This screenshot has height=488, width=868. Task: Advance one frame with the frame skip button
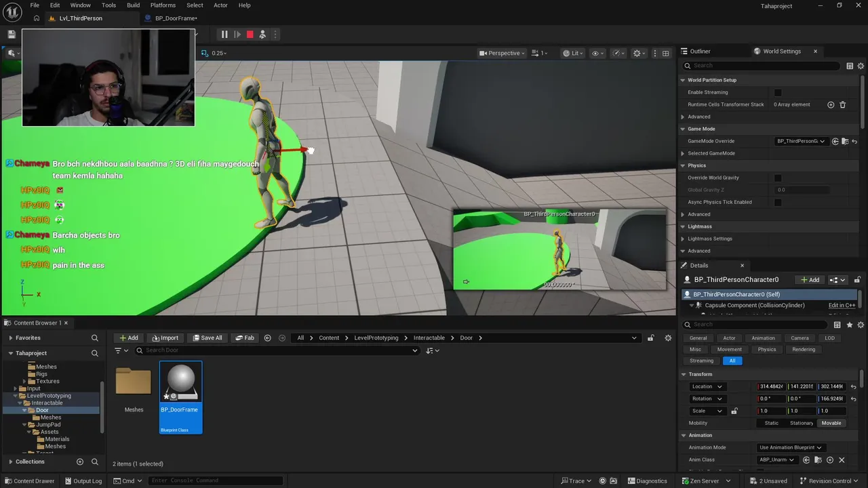point(237,35)
